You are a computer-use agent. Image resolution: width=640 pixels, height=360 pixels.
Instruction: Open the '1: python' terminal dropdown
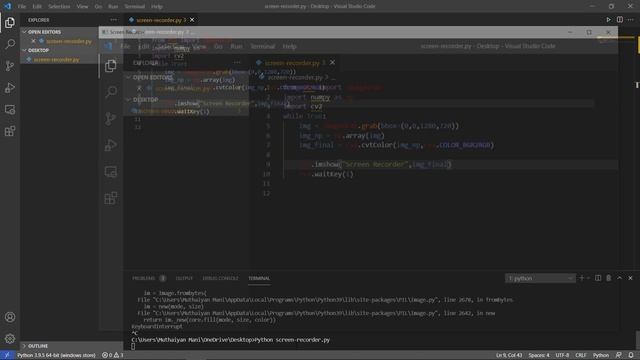coord(540,278)
